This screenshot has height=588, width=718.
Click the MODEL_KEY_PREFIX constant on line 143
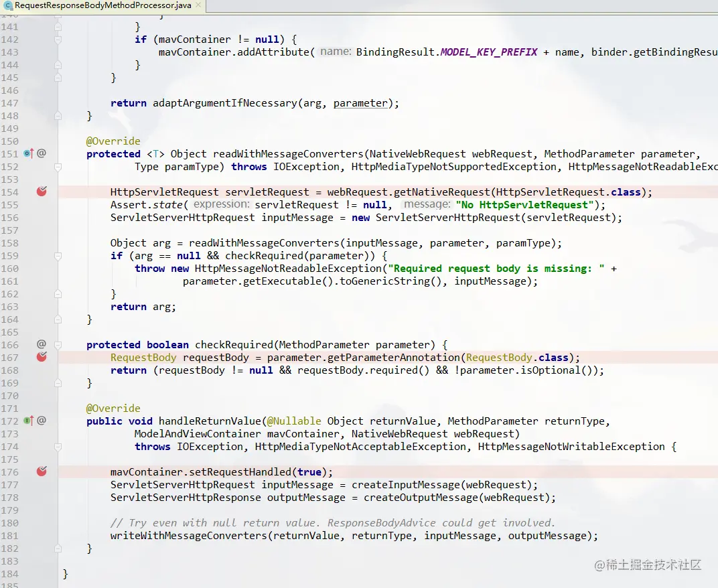(488, 52)
